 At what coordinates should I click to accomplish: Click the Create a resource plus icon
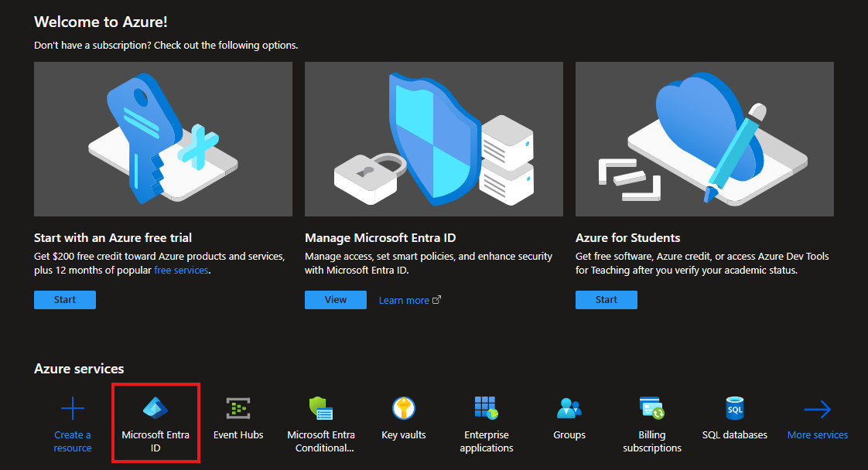73,409
